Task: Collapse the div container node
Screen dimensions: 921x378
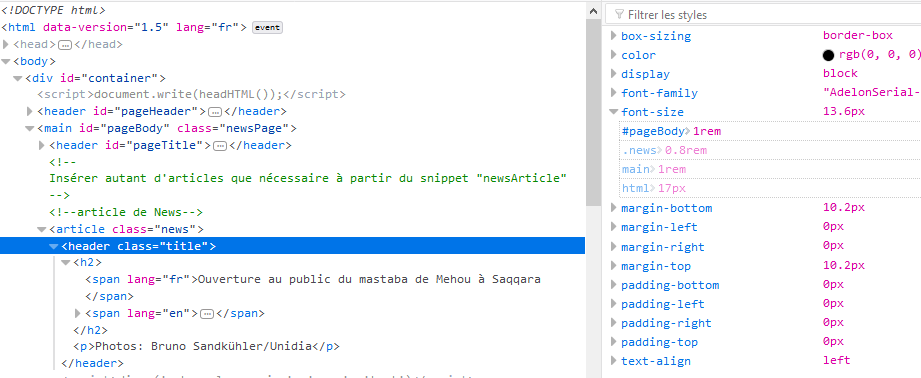Action: [18, 78]
